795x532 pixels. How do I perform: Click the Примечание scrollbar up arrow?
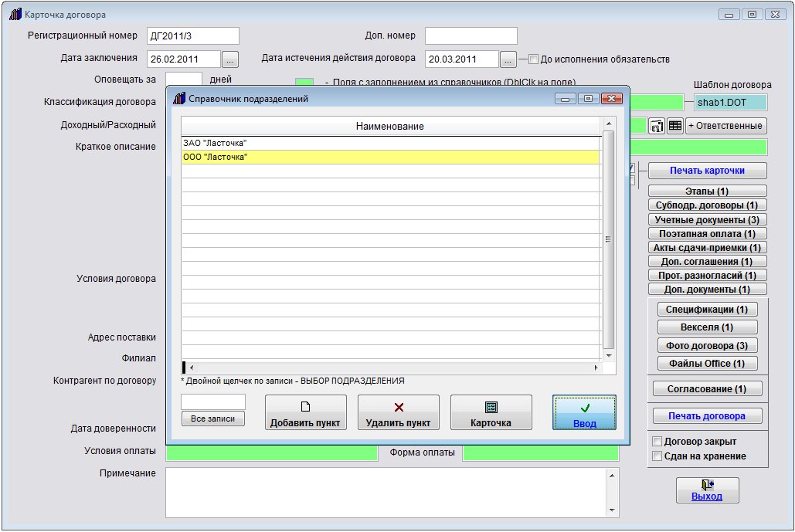[x=612, y=476]
